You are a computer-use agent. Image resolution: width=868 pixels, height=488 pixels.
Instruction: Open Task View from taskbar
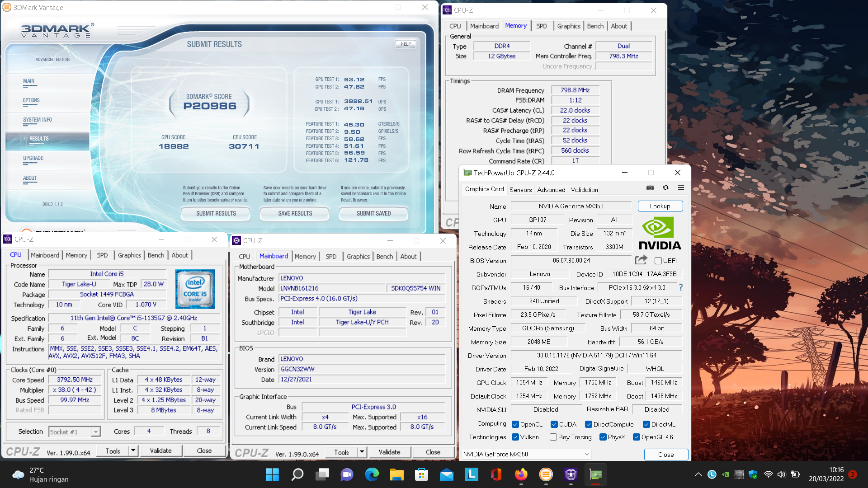(322, 474)
